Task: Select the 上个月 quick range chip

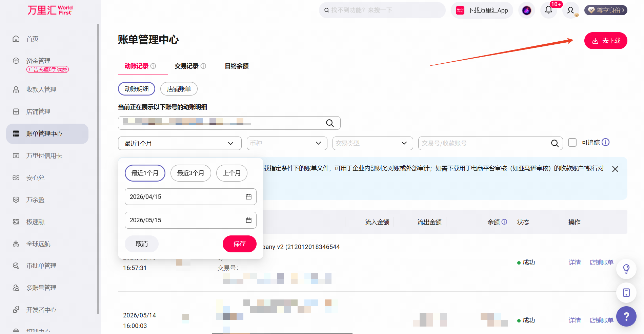Action: (x=232, y=173)
